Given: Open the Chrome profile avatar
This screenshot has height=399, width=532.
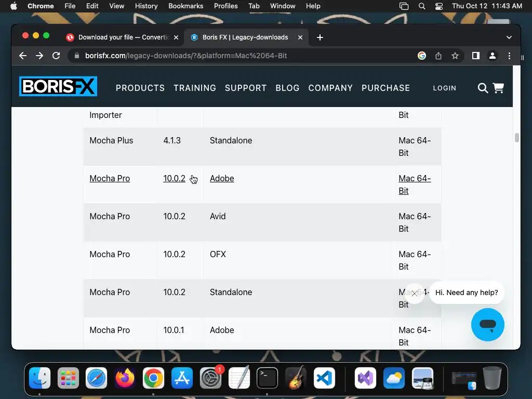Looking at the screenshot, I should pyautogui.click(x=493, y=56).
